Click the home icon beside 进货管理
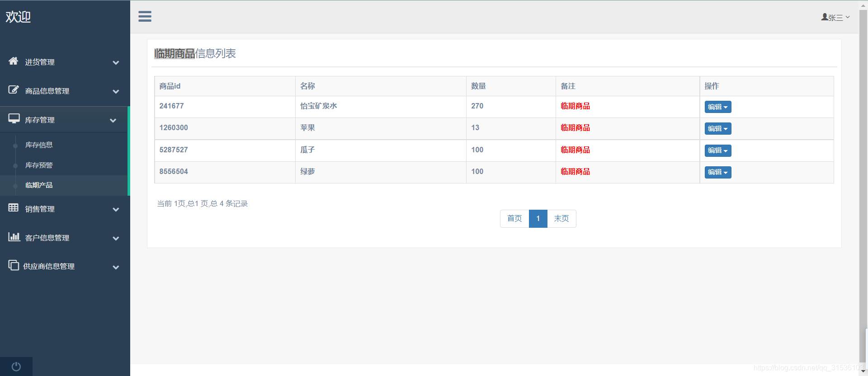 [x=14, y=61]
